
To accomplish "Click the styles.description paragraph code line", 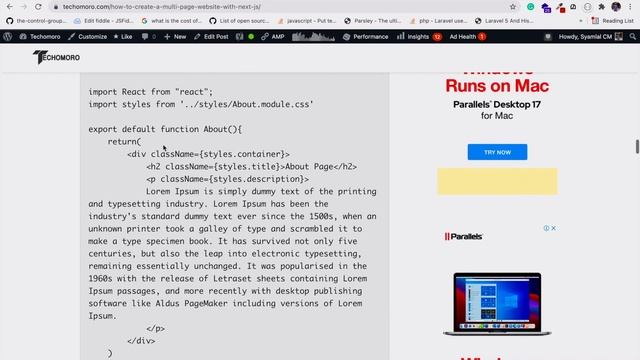I will coord(227,179).
